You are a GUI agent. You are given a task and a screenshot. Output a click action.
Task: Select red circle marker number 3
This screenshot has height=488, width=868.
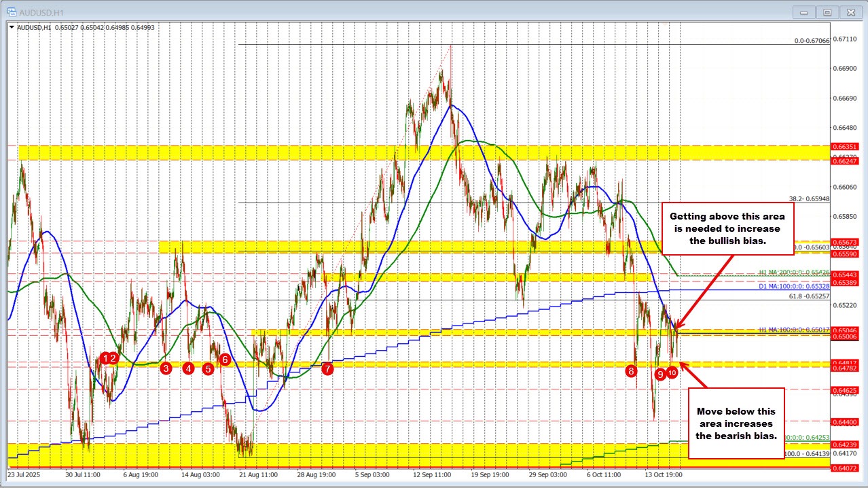coord(166,368)
